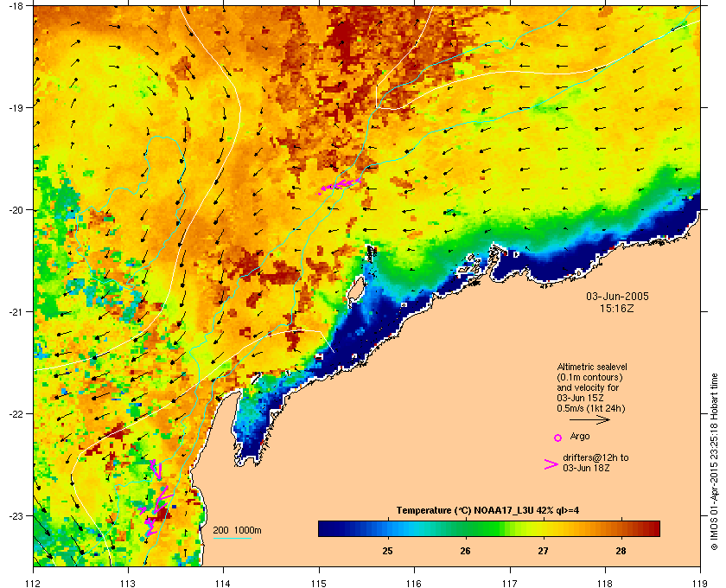Click the '200 1000m' depth label
The width and height of the screenshot is (726, 588).
(x=237, y=531)
